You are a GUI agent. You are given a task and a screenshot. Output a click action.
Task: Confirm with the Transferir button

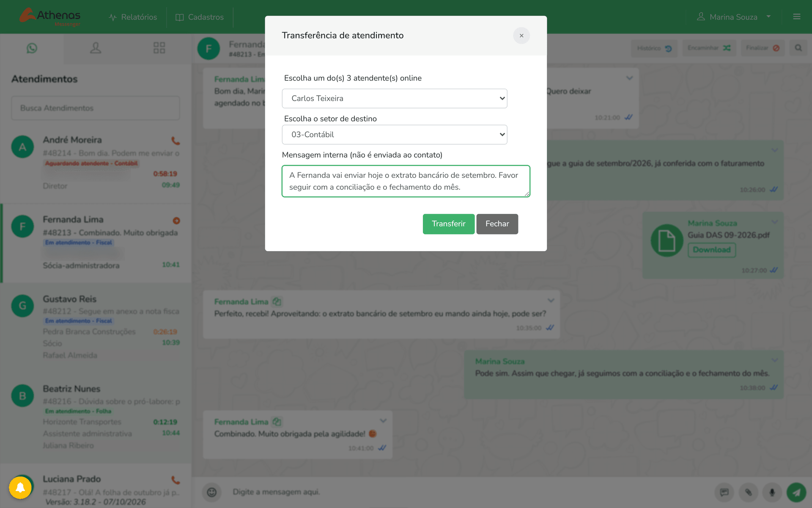[x=448, y=224]
